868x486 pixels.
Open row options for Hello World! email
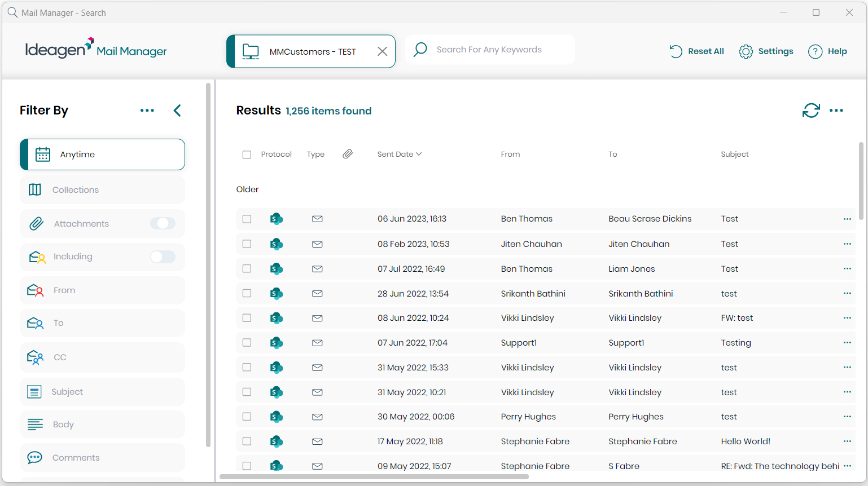point(847,441)
